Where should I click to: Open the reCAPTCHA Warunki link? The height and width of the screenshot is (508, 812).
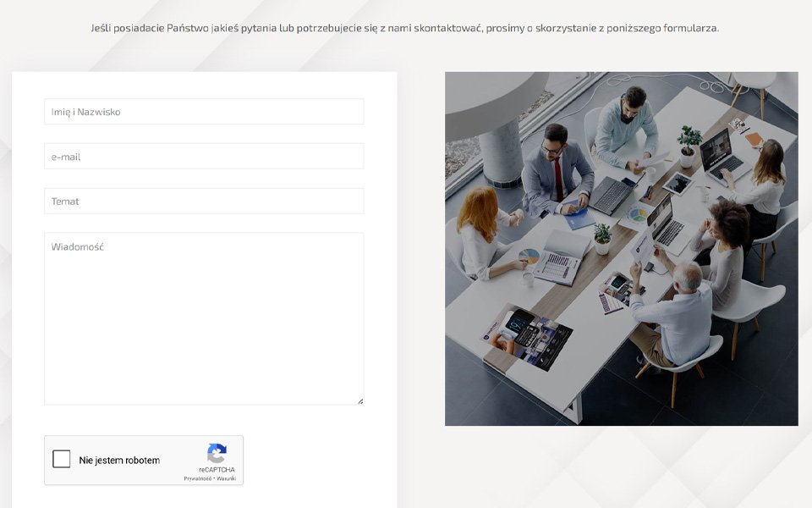coord(226,478)
